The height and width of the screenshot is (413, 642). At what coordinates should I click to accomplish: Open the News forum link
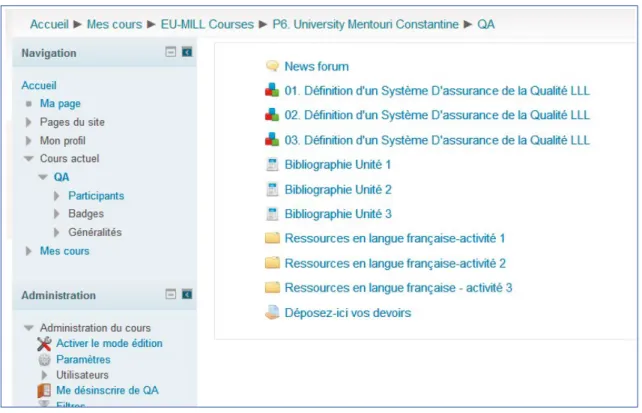(x=316, y=66)
